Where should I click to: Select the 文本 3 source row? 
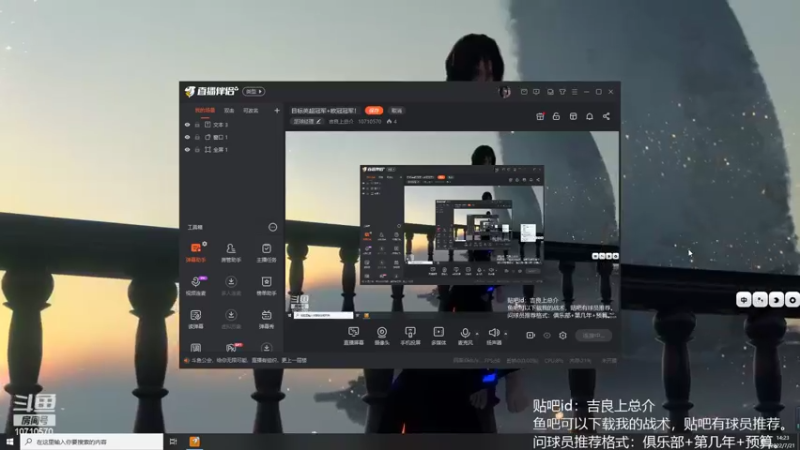(x=232, y=124)
